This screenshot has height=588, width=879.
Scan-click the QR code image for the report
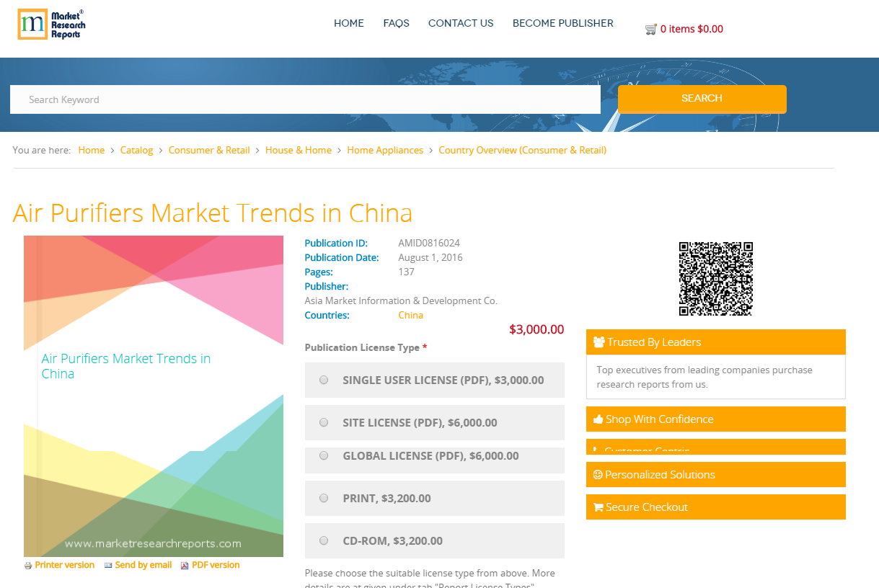[x=715, y=278]
